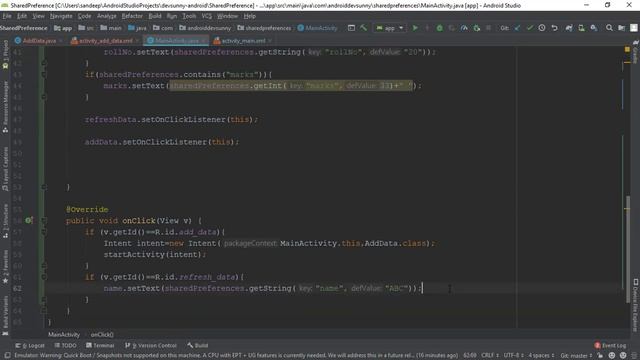Click the Search Everywhere magnifier icon
The image size is (640, 360).
(x=609, y=28)
